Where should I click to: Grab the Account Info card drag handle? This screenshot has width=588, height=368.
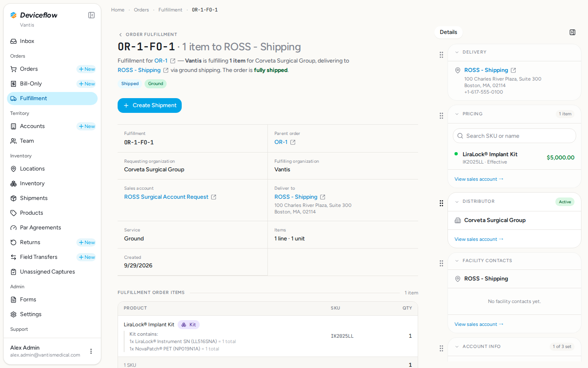tap(441, 348)
